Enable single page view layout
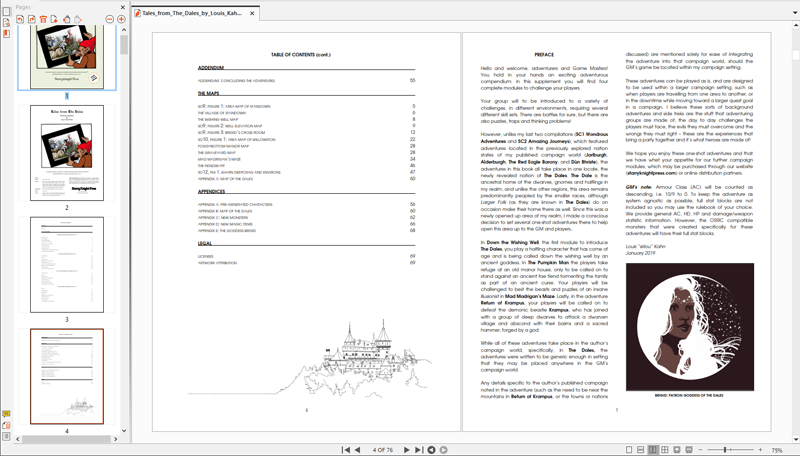This screenshot has height=456, width=800. coord(629,450)
